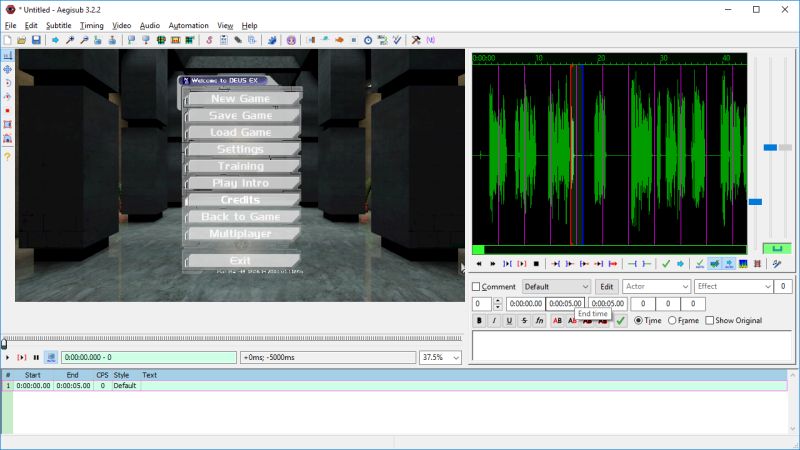Select the Rotate Z video tool

[8, 83]
